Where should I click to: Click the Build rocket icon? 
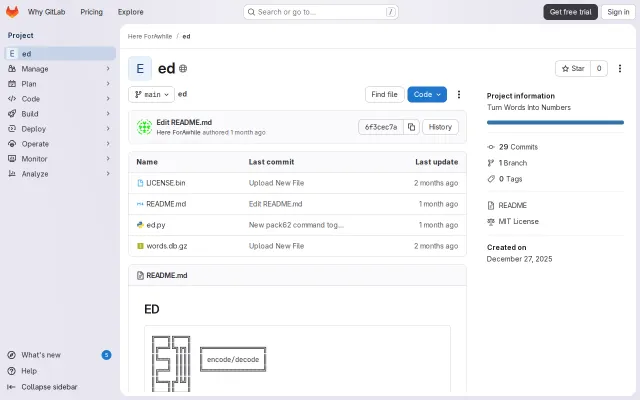(x=12, y=113)
